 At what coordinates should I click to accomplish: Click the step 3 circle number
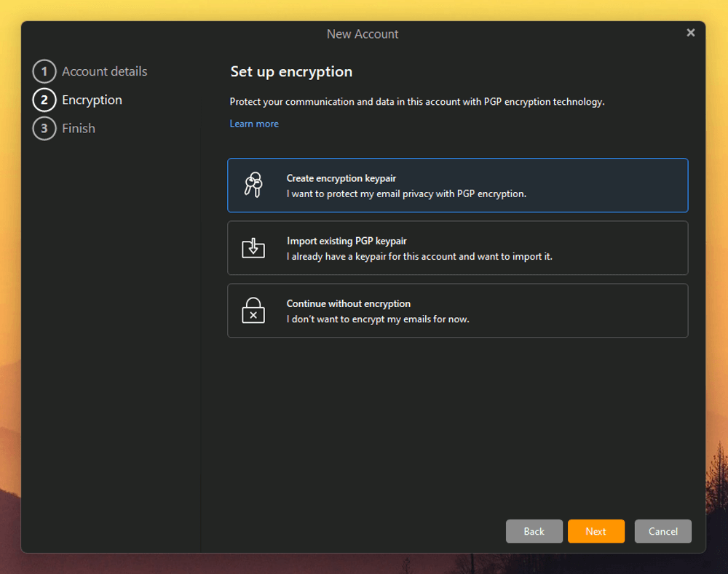coord(44,128)
